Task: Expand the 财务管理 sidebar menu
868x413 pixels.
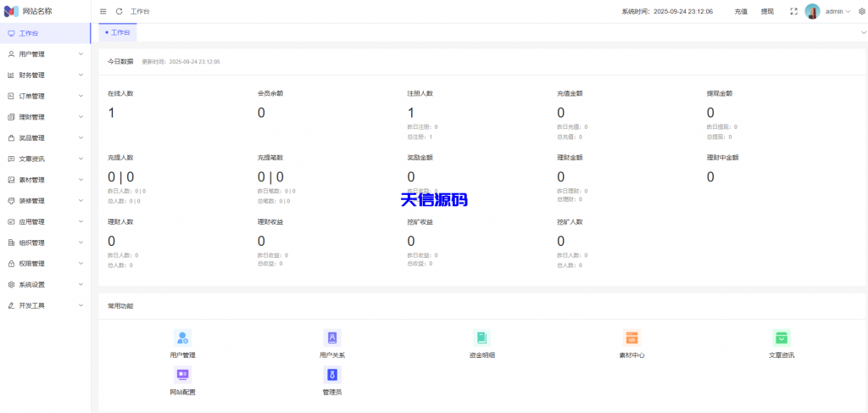Action: (45, 75)
